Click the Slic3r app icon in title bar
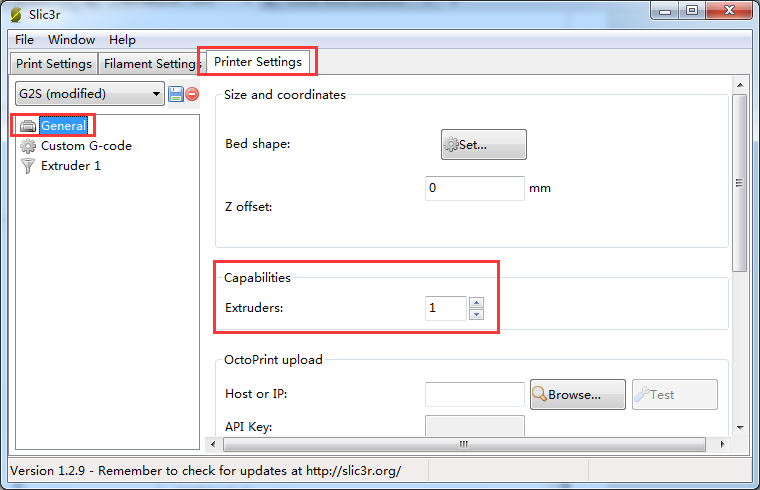760x490 pixels. 16,15
